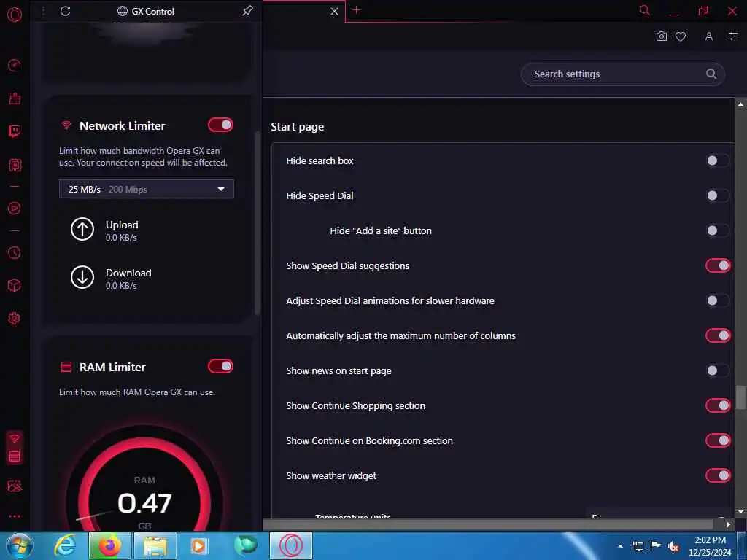Open bookmarks heart icon in toolbar
747x560 pixels.
pos(681,36)
